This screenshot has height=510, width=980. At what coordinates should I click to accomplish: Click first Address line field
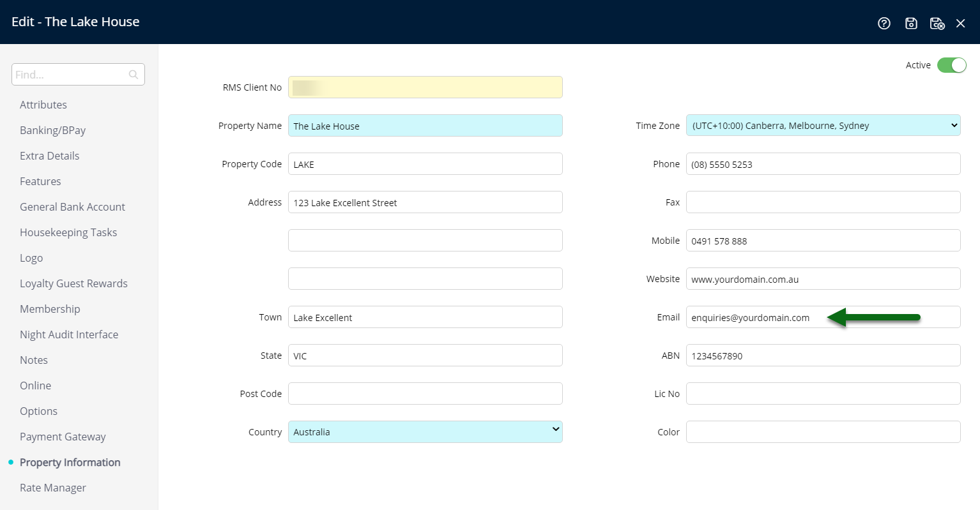[425, 202]
